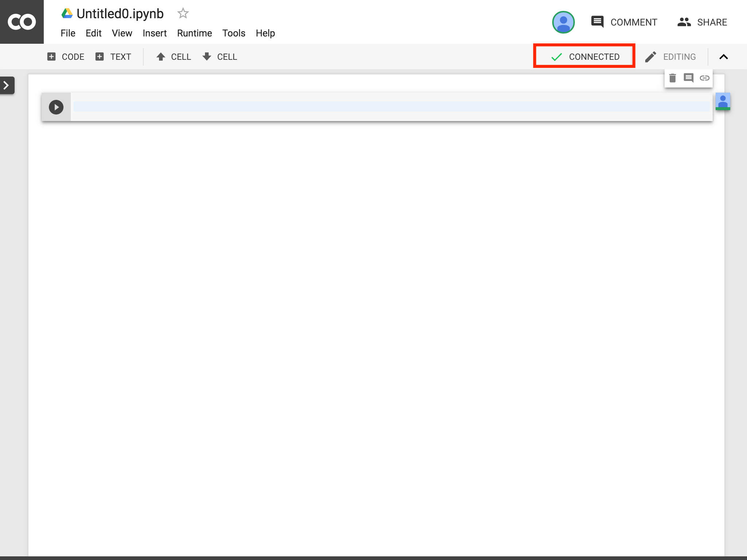Add a comment via the cell comment icon

click(x=689, y=78)
